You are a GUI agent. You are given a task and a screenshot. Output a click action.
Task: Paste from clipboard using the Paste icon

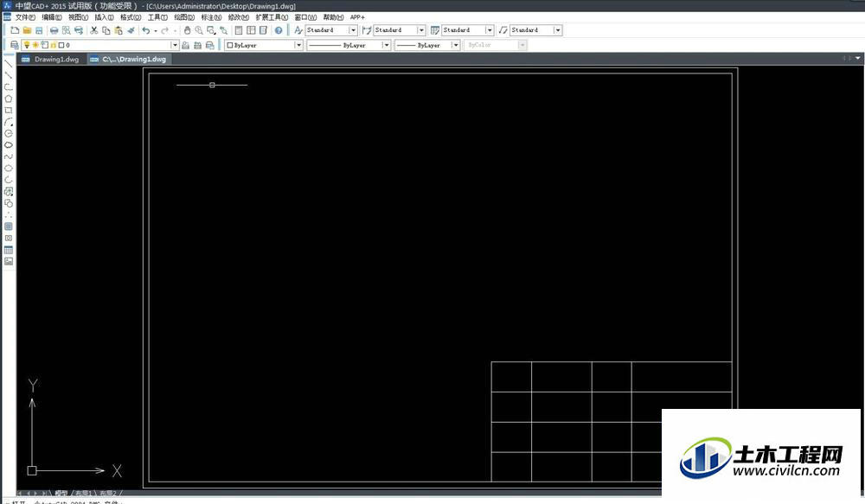pyautogui.click(x=119, y=30)
